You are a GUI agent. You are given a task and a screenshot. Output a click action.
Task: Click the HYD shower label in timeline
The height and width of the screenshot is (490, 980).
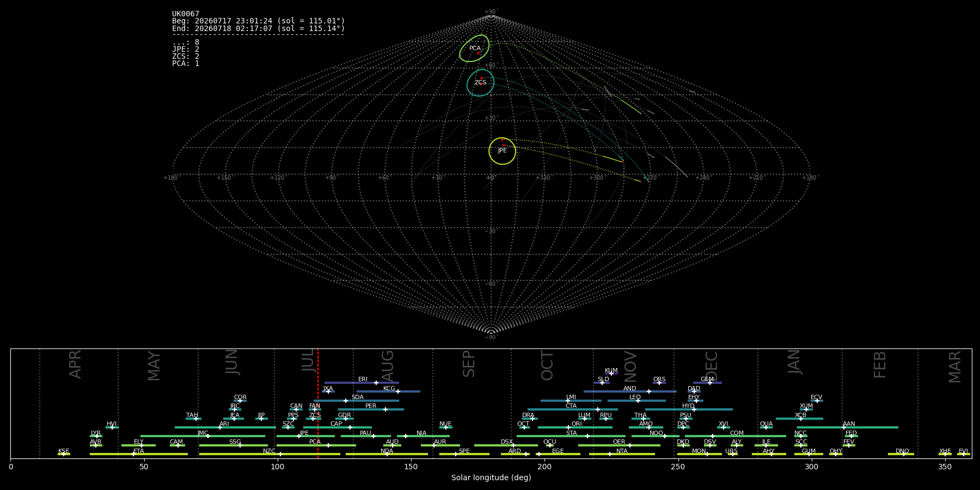click(689, 406)
